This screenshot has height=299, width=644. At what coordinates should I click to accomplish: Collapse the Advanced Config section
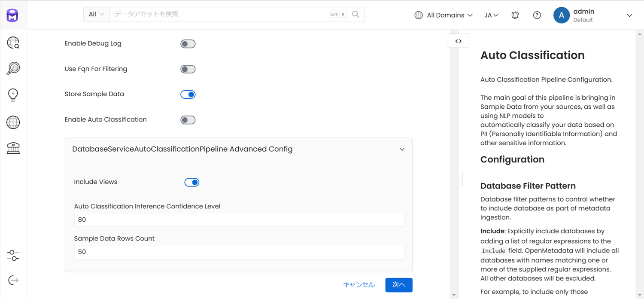pos(402,149)
